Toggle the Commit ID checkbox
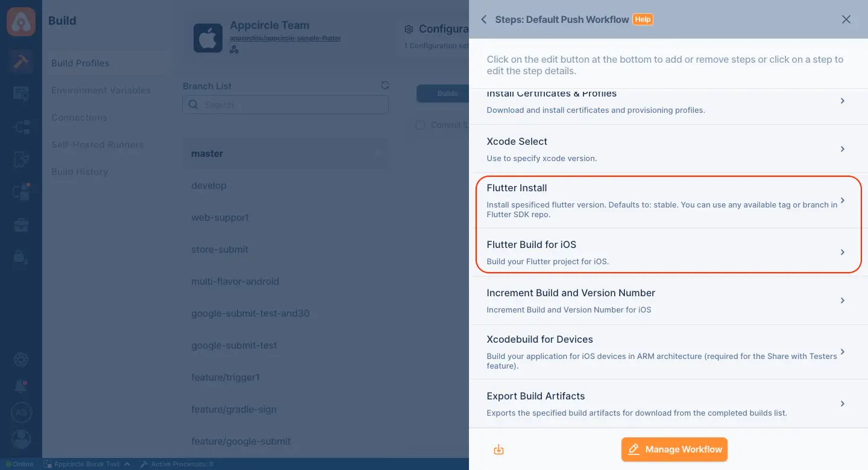Viewport: 868px width, 470px height. click(x=421, y=125)
